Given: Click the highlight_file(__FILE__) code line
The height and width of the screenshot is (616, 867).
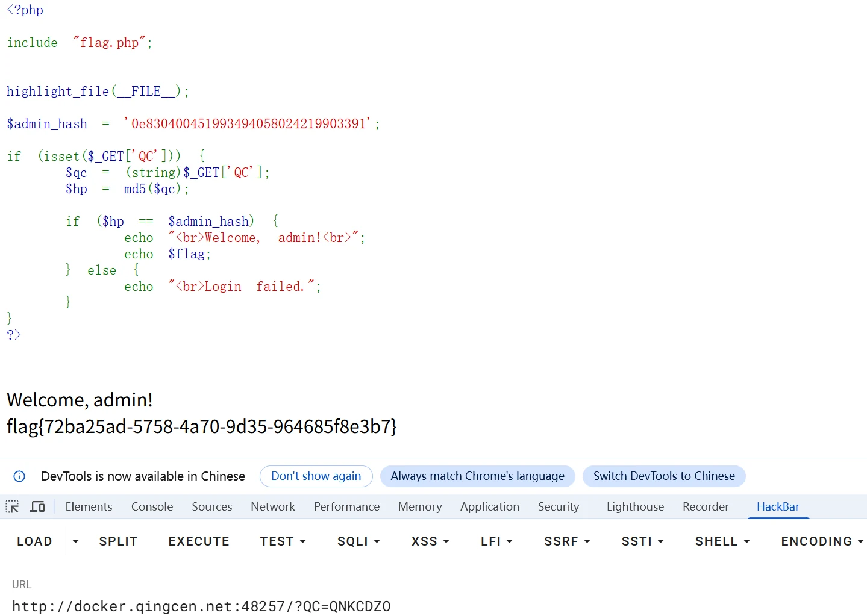Looking at the screenshot, I should [x=98, y=92].
